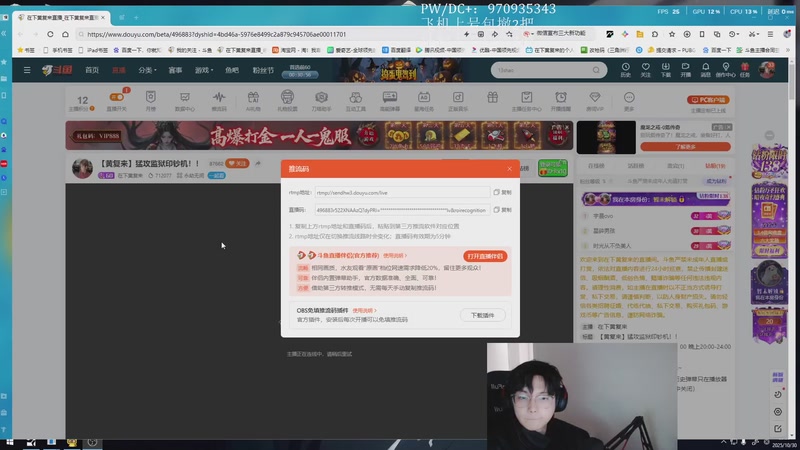Click the browser address bar URL

tap(216, 34)
